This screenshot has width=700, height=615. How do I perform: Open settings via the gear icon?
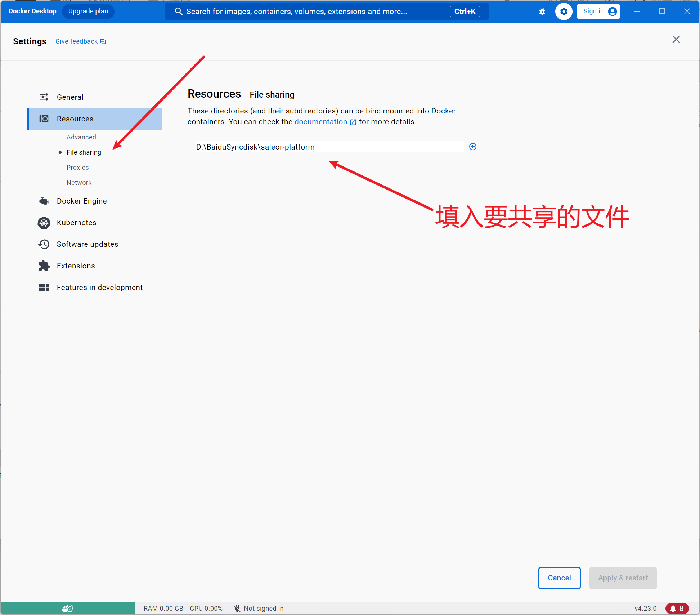(564, 12)
